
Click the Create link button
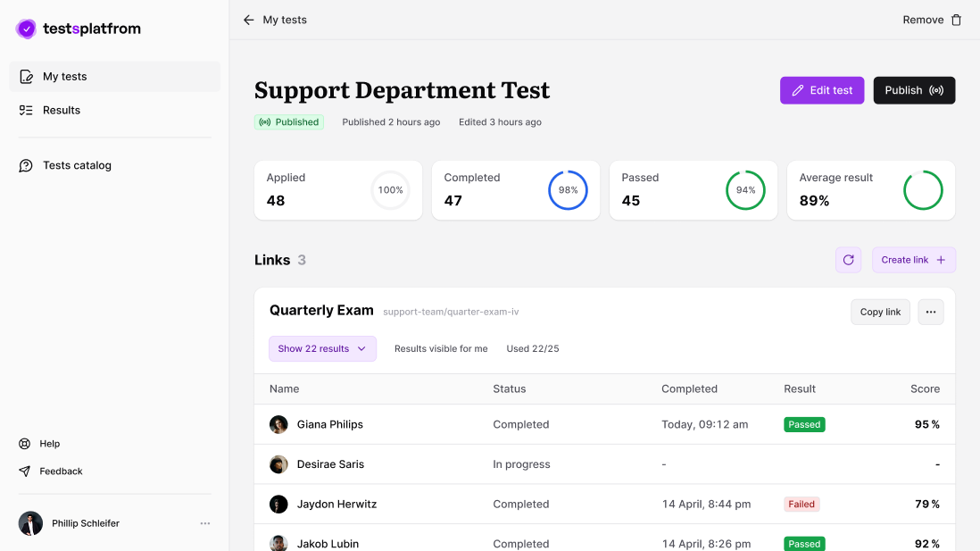(913, 260)
